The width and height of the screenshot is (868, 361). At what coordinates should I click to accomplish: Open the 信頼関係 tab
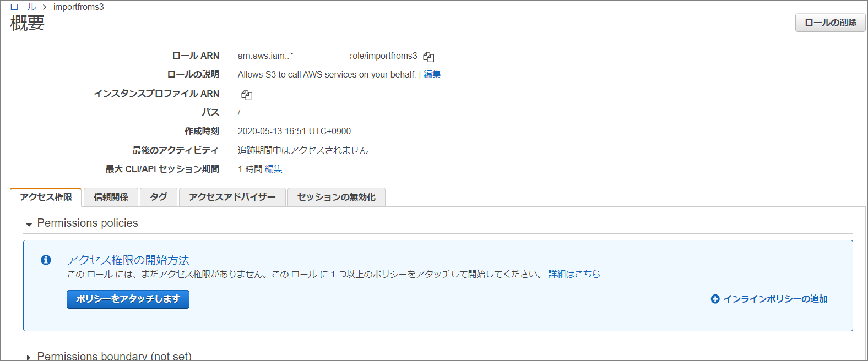coord(111,197)
